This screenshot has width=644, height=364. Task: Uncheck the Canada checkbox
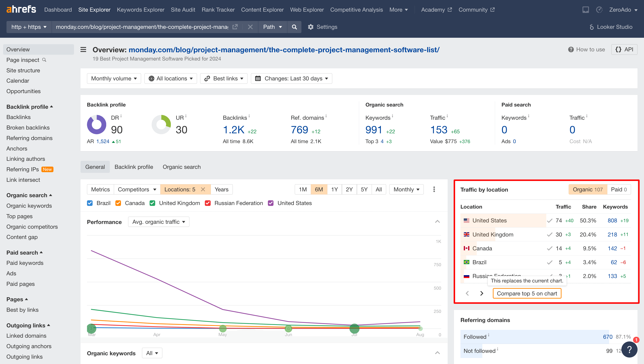[x=118, y=203]
